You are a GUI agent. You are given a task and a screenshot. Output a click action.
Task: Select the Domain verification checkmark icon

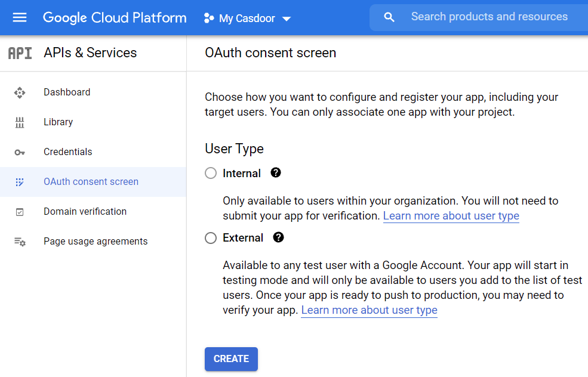click(20, 211)
